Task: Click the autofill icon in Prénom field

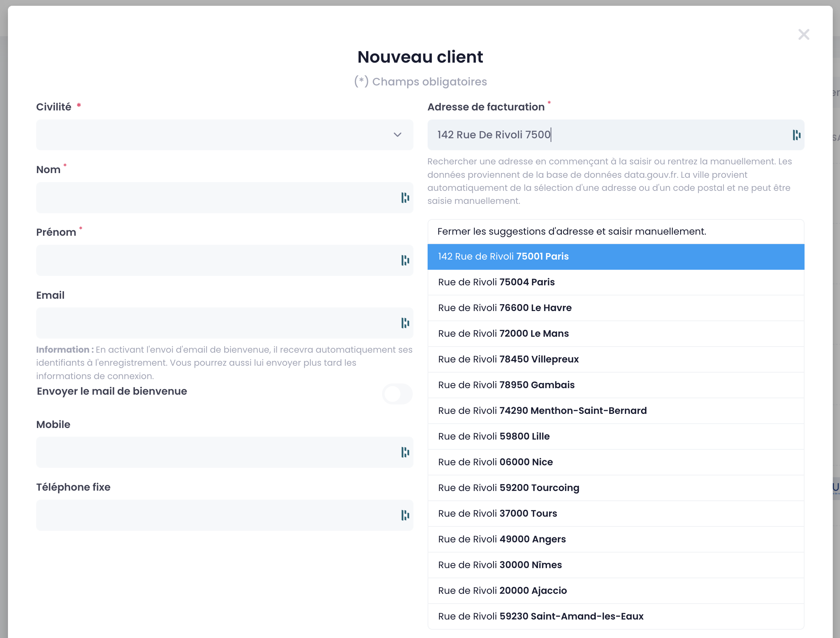Action: click(x=405, y=260)
